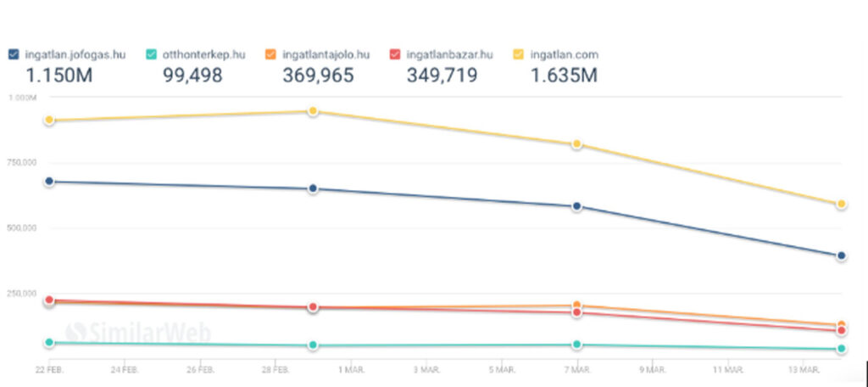Click the dark blue line's last data point
The width and height of the screenshot is (868, 387).
click(x=842, y=255)
